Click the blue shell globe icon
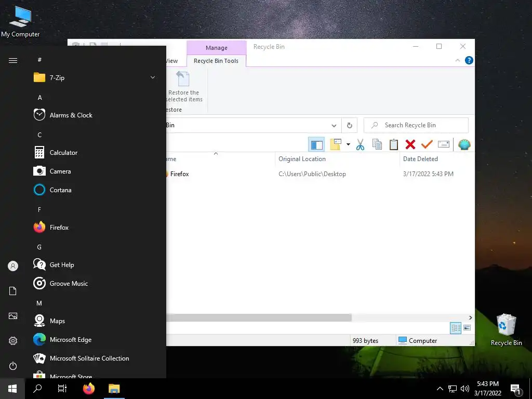Screen dimensions: 532x399 [x=464, y=144]
